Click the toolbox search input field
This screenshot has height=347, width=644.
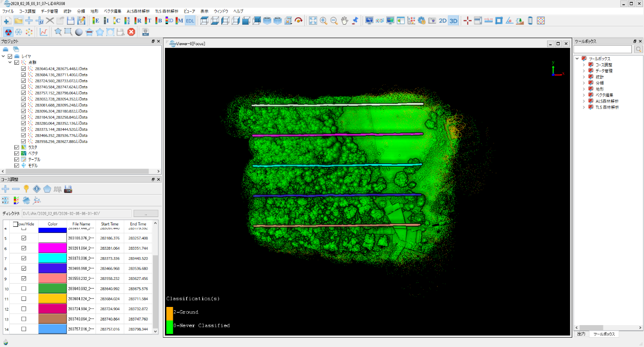(x=603, y=49)
